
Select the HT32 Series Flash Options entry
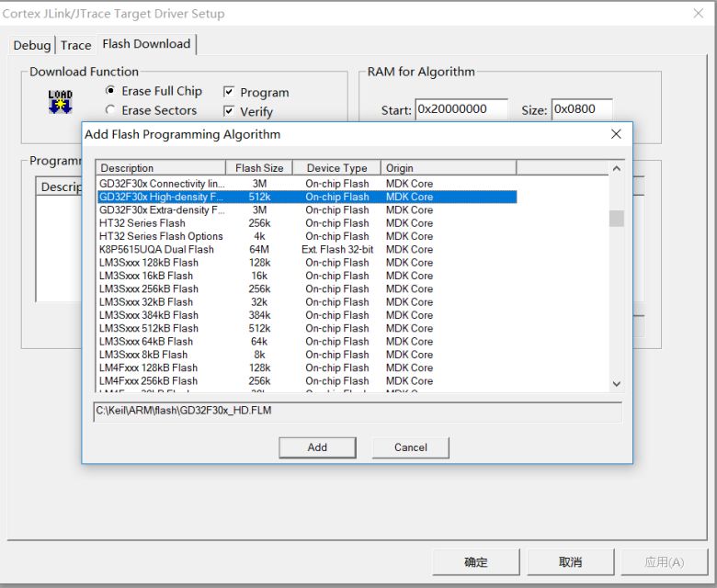pyautogui.click(x=307, y=236)
